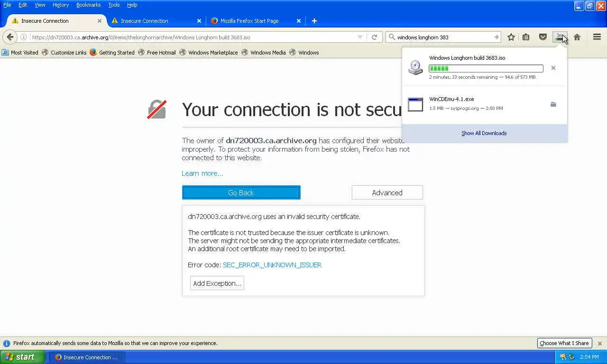Image resolution: width=607 pixels, height=364 pixels.
Task: Open containing folder for WinCDEmu-4.1.exe
Action: pos(553,104)
